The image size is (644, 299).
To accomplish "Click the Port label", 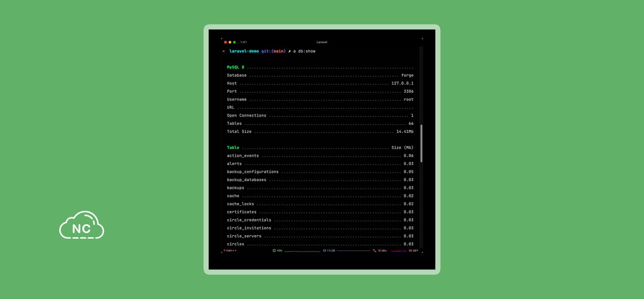I will [x=232, y=91].
